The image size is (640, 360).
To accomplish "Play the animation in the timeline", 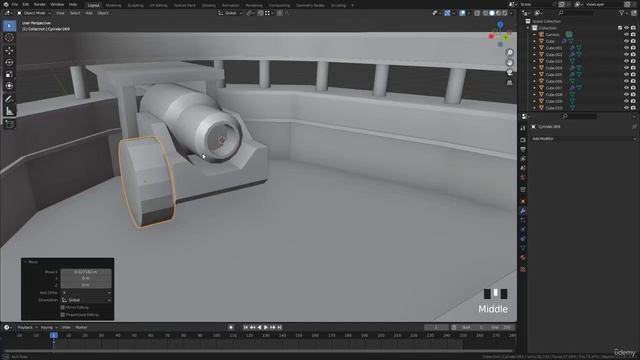I will (266, 327).
